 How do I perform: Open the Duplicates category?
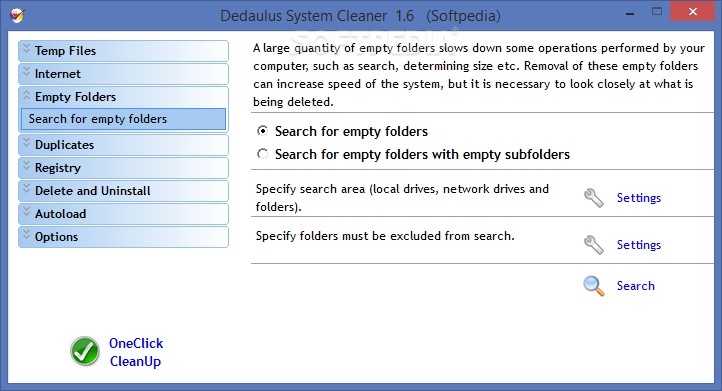(x=123, y=145)
